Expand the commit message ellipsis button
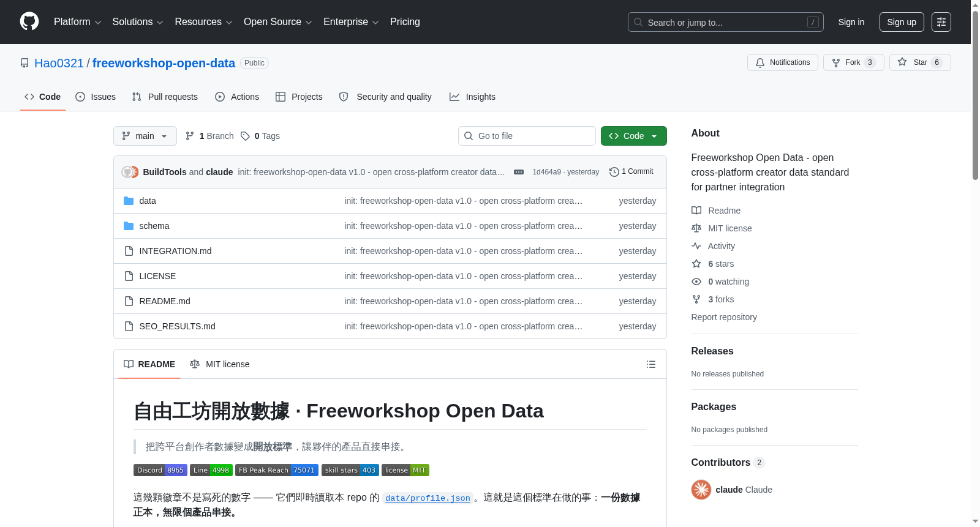Screen dimensions: 980x527 [x=519, y=172]
